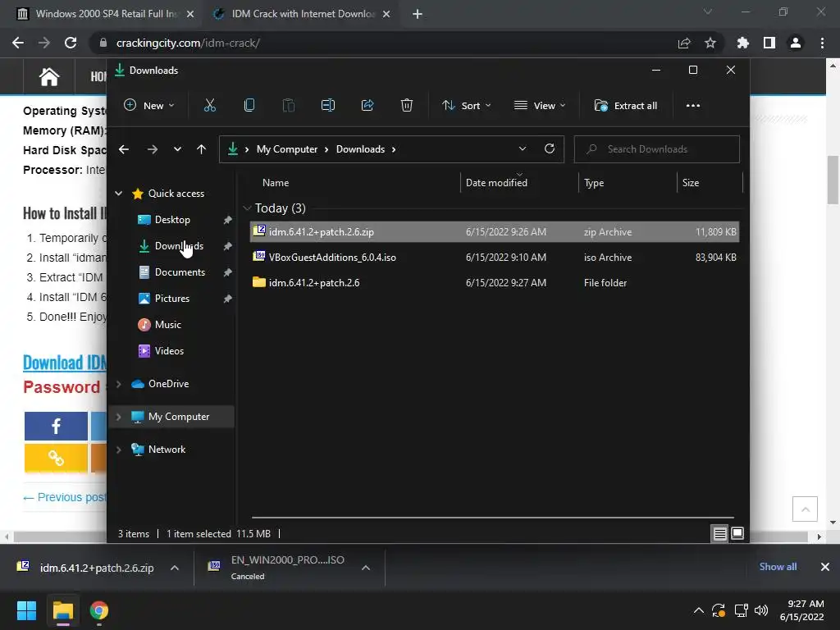Click the Copy icon in Explorer toolbar
The image size is (840, 630).
249,106
